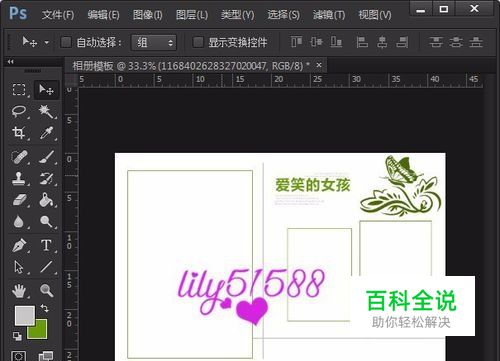Select the Zoom tool
Viewport: 500px width, 361px height.
(46, 290)
